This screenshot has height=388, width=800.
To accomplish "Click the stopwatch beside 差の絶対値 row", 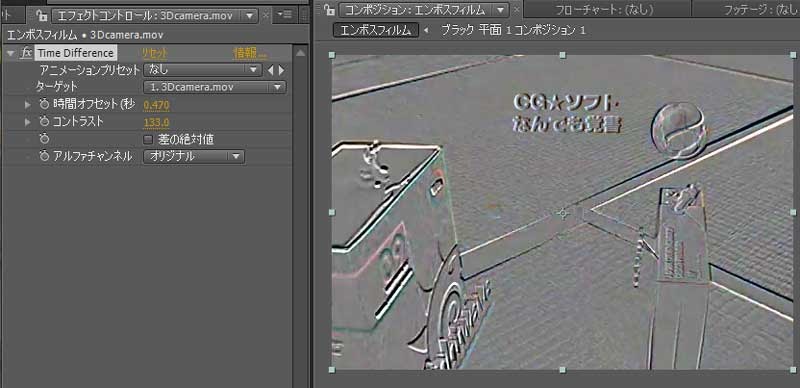I will 44,139.
